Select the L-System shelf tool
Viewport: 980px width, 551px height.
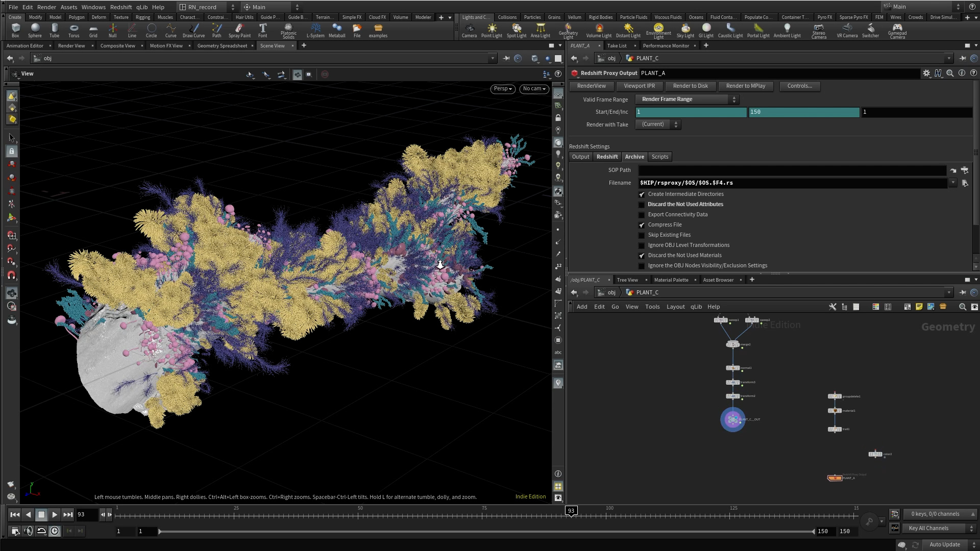[315, 30]
